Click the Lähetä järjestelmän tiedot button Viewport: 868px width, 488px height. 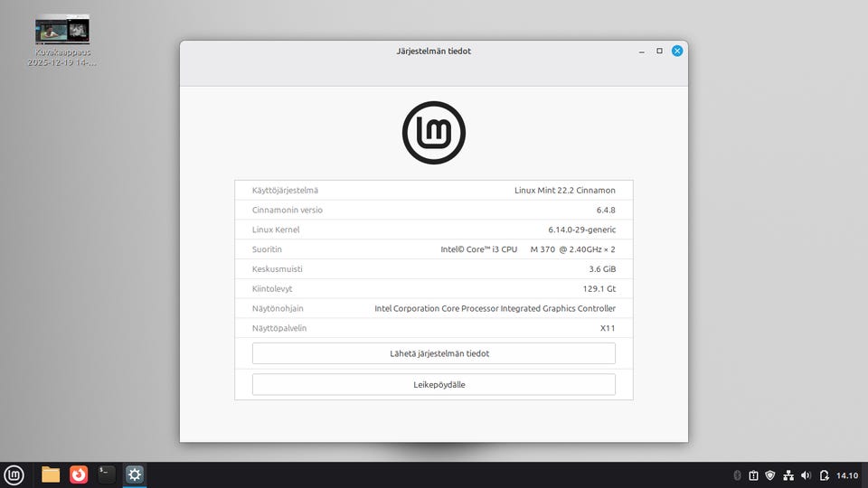coord(433,353)
